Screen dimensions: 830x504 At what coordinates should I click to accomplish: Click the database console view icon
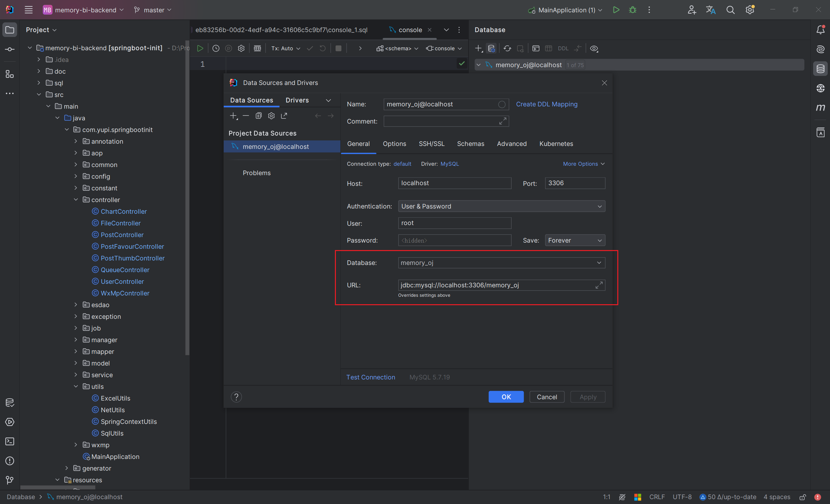tap(535, 48)
